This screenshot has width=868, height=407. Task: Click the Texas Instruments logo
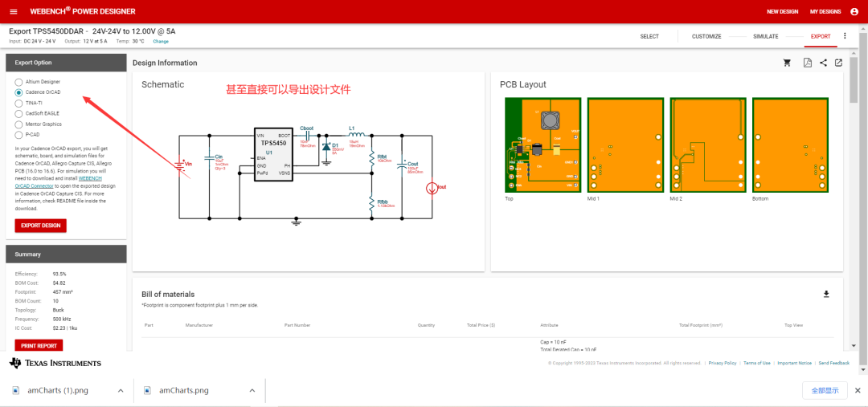click(55, 364)
